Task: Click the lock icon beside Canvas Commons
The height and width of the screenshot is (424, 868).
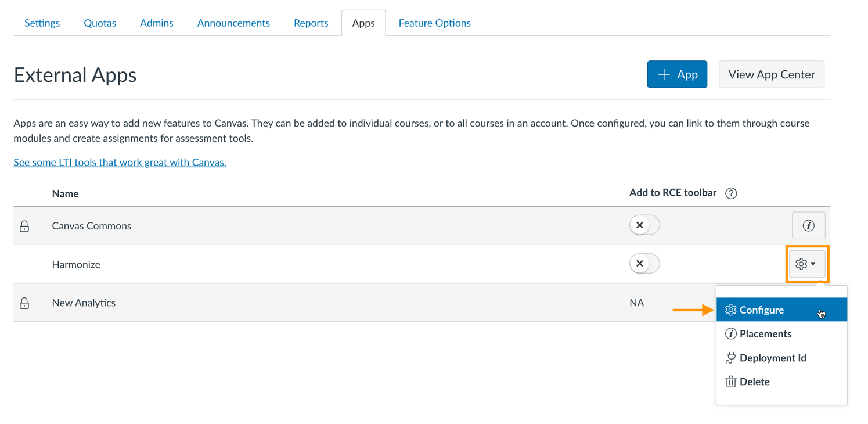Action: tap(24, 226)
